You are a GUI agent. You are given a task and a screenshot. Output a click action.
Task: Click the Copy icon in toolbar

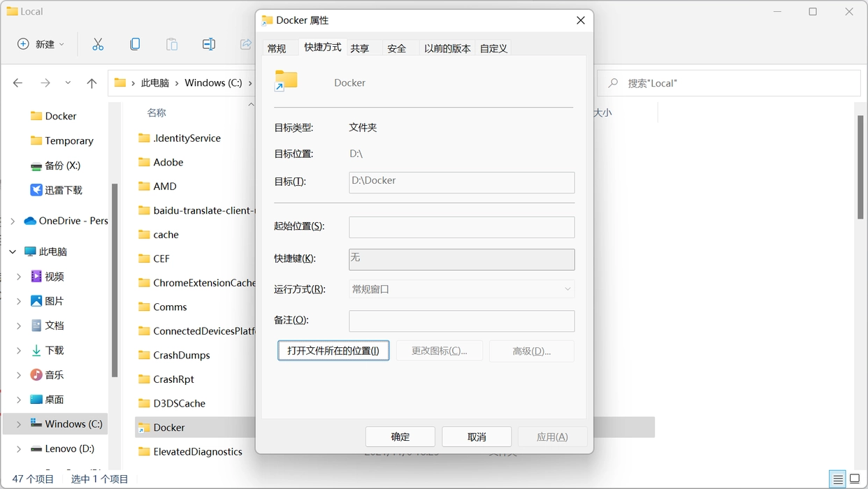(x=135, y=44)
